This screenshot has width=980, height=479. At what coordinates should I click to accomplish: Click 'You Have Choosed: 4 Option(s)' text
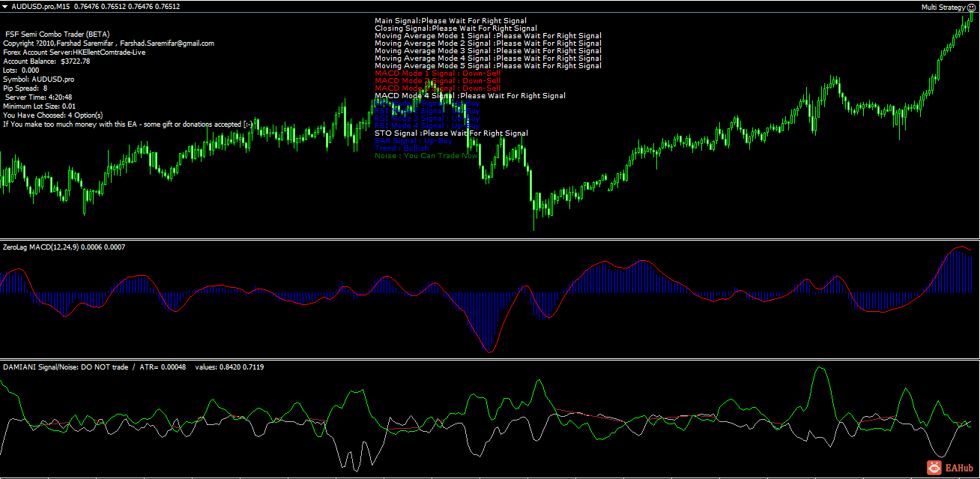pos(53,115)
